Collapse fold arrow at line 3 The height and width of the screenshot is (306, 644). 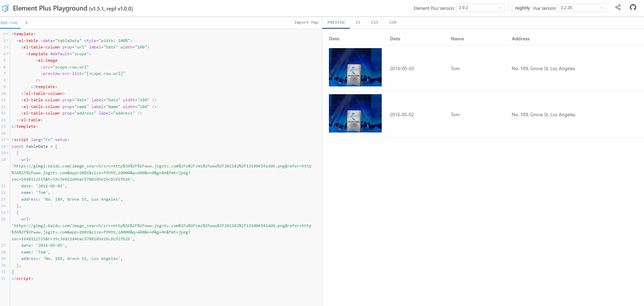pos(7,47)
